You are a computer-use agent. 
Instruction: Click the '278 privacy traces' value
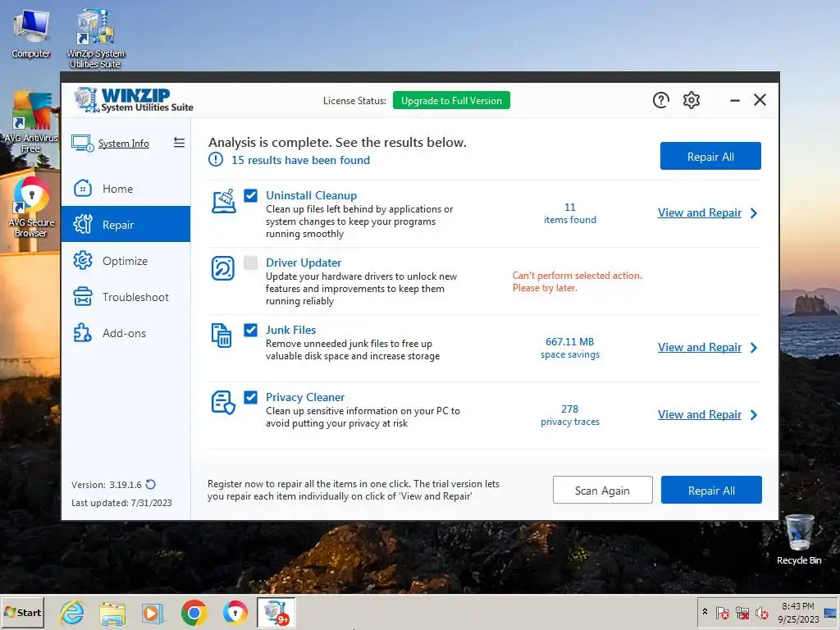pyautogui.click(x=570, y=414)
